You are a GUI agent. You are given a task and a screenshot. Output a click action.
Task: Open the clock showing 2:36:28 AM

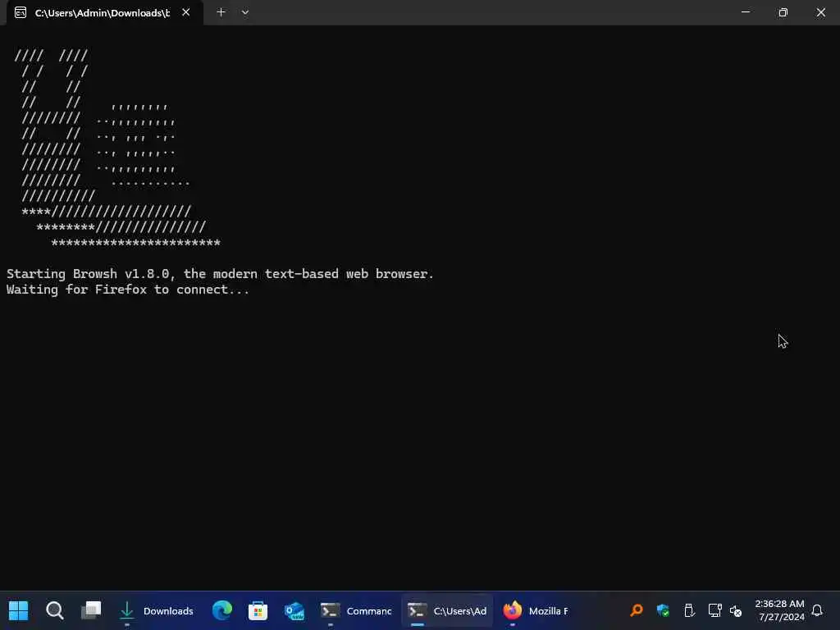pyautogui.click(x=779, y=604)
